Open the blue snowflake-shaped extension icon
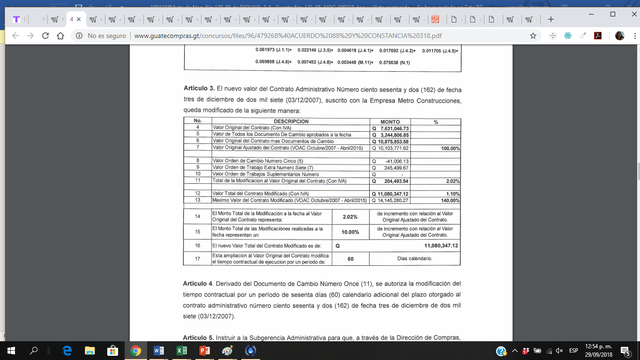The height and width of the screenshot is (360, 640). [568, 36]
